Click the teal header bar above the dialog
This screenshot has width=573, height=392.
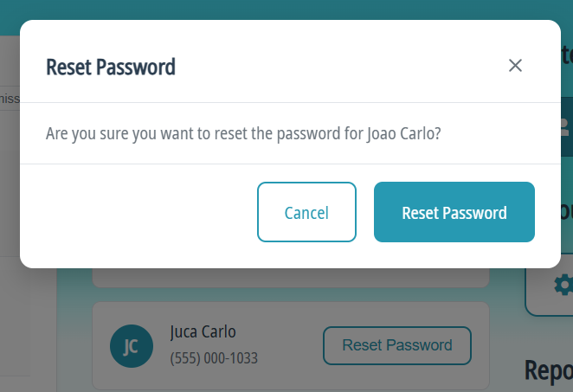pos(286,9)
